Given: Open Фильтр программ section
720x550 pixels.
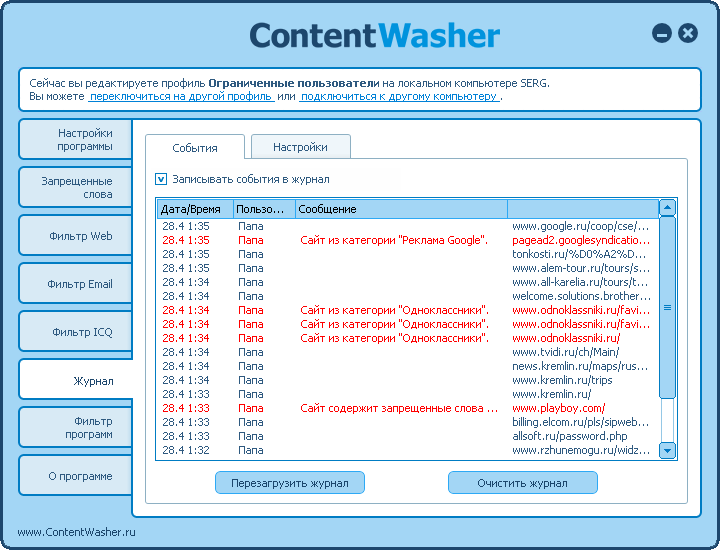Looking at the screenshot, I should 75,427.
